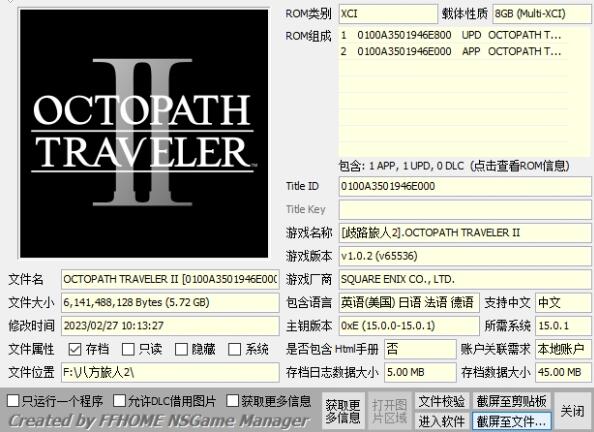Click the 文件大小 field 5.72 GB
The image size is (594, 432).
pos(170,302)
